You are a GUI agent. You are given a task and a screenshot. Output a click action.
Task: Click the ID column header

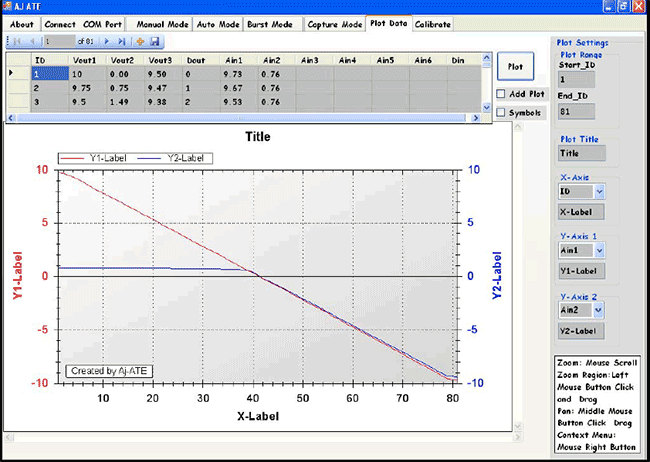click(x=50, y=60)
